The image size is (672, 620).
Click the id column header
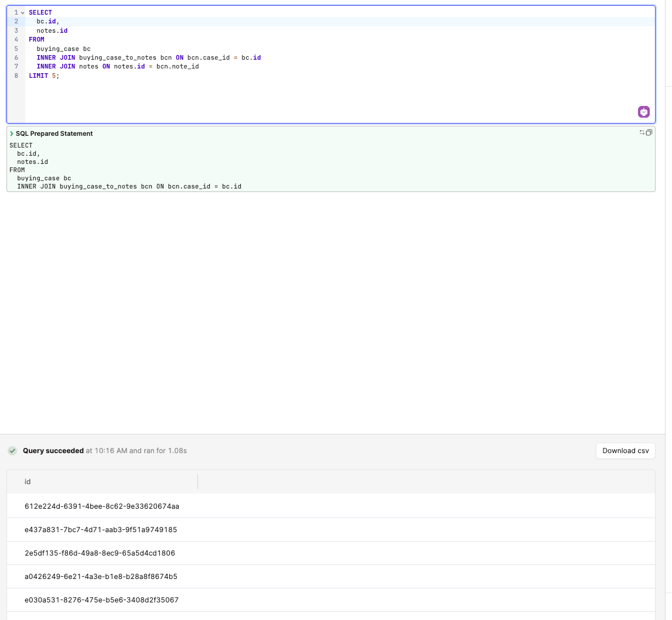point(28,482)
